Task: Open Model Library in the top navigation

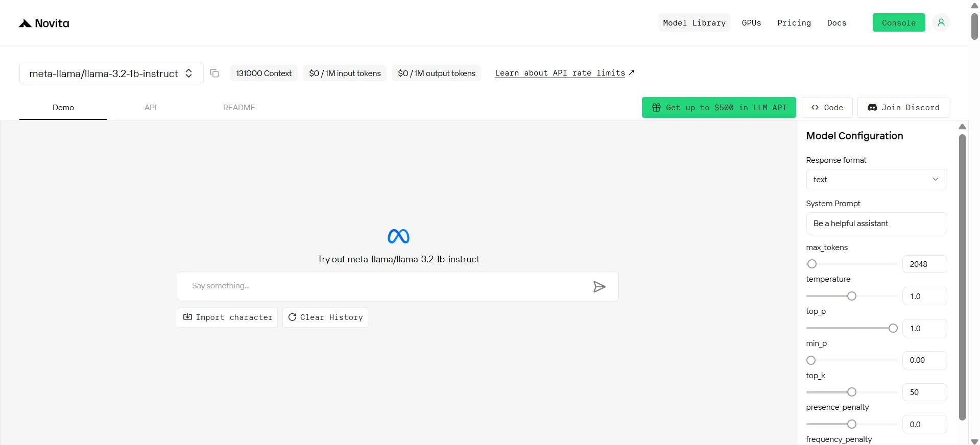Action: tap(694, 22)
